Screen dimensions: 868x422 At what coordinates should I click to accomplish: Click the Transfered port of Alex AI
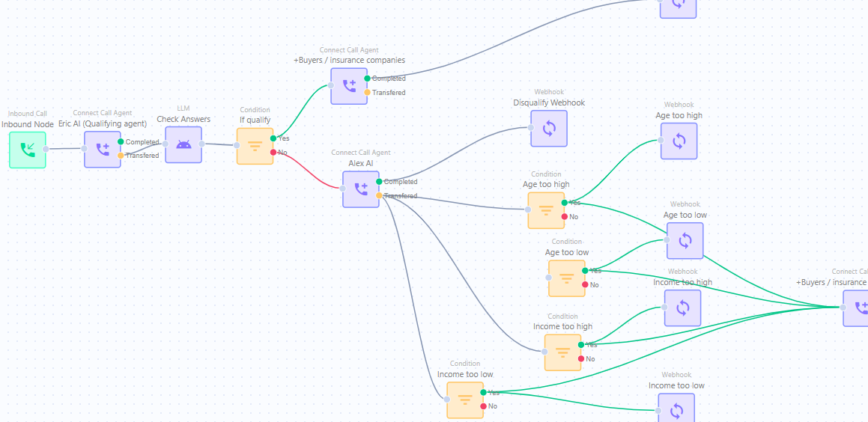(x=379, y=195)
